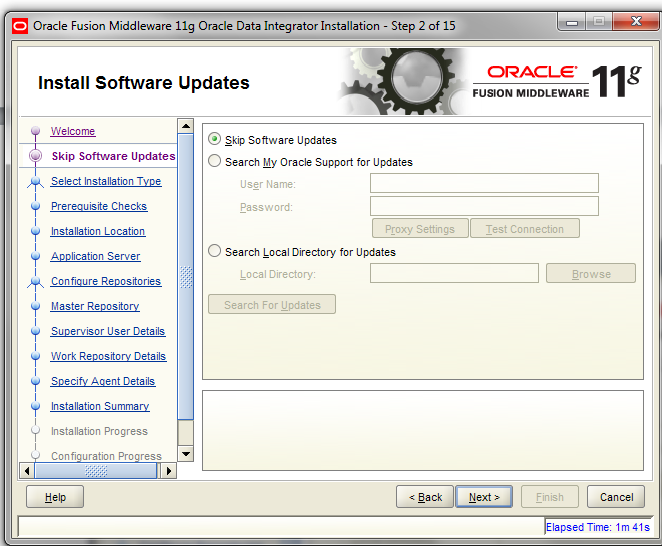Image resolution: width=662 pixels, height=546 pixels.
Task: Click the sidebar vertical scrollbar thumb
Action: [x=185, y=277]
